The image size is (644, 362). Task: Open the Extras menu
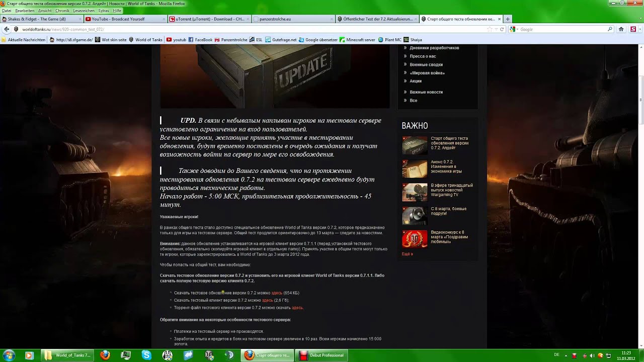(104, 11)
